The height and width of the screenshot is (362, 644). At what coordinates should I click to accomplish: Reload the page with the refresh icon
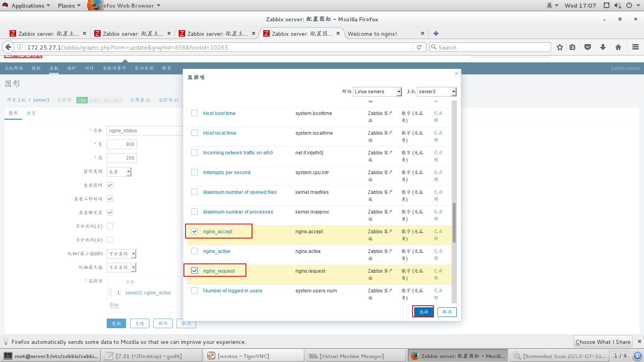point(419,47)
